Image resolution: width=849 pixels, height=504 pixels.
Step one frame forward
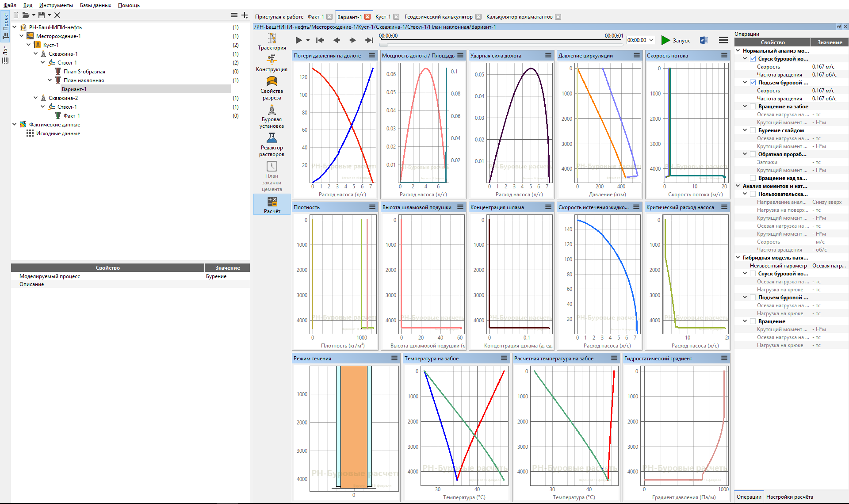pos(352,40)
